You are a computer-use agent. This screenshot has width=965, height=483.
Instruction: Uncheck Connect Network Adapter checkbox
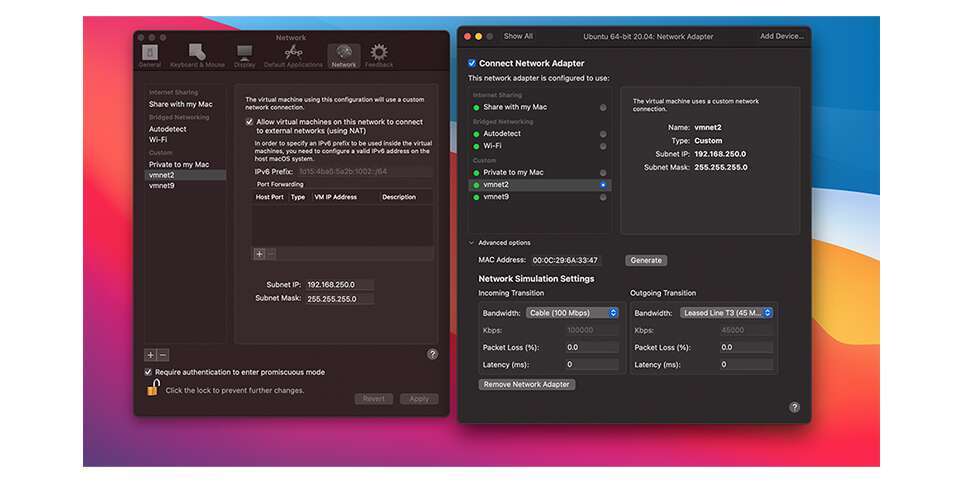point(472,63)
